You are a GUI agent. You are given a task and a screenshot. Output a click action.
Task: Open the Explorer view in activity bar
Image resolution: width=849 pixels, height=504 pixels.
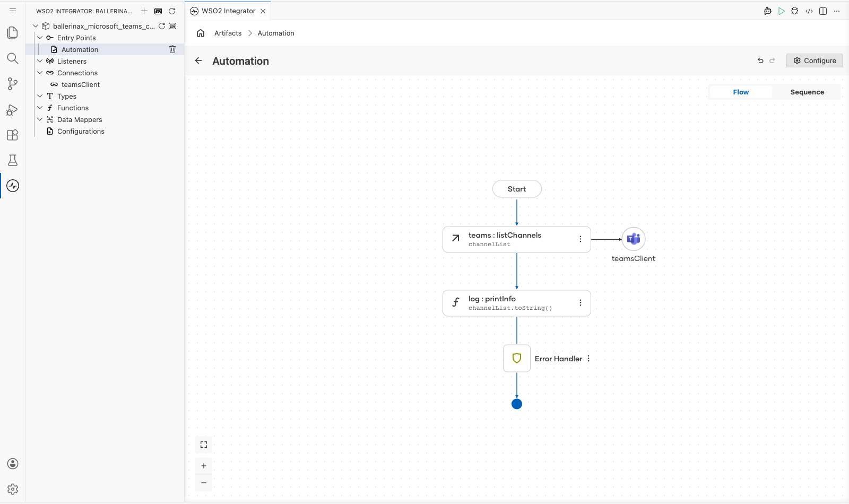tap(13, 33)
